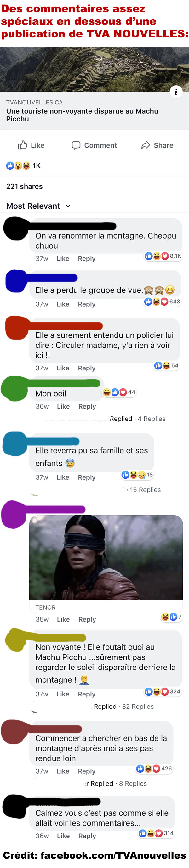This screenshot has width=189, height=868.
Task: Expand the 32 Replies thread
Action: click(138, 707)
